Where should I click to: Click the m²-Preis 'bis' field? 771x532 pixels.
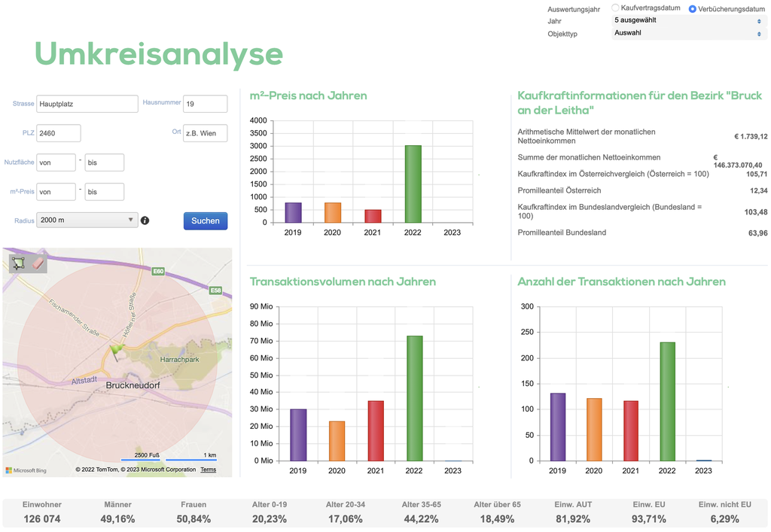coord(104,192)
